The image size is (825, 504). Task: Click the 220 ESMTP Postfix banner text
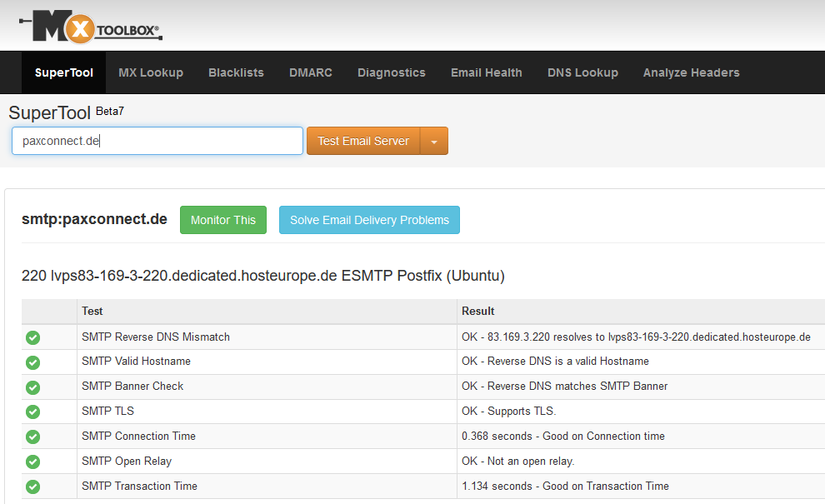point(263,276)
